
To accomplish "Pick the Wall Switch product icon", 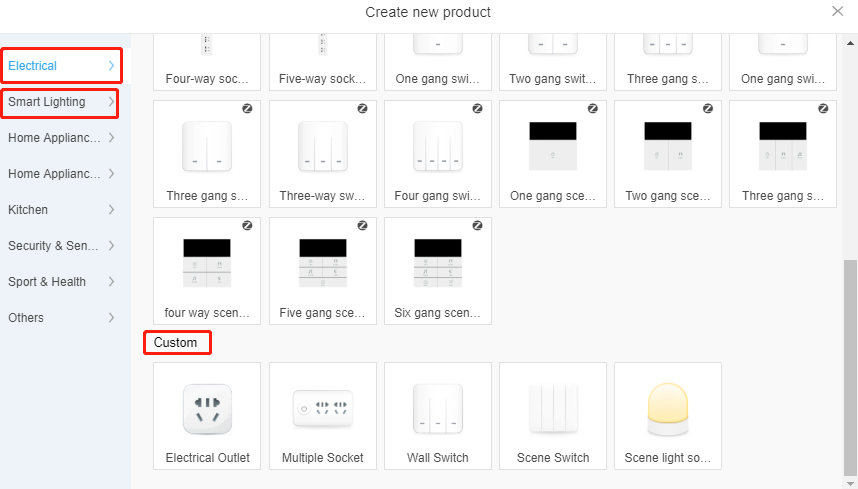I will 437,409.
